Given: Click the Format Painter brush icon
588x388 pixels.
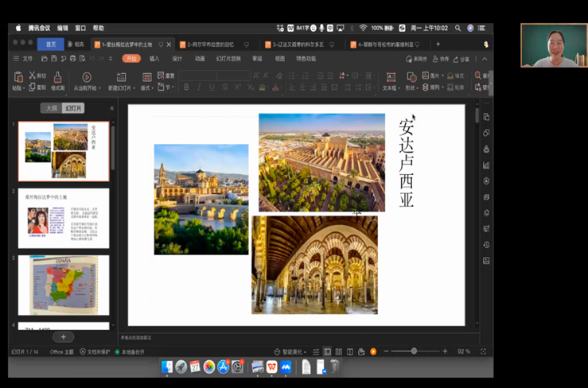Looking at the screenshot, I should (57, 79).
